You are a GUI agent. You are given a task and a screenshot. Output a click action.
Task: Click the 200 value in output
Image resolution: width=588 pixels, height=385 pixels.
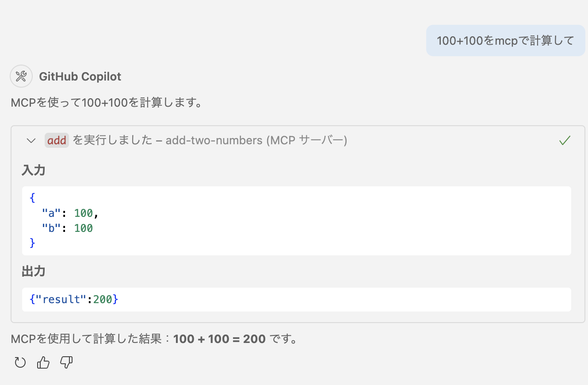tap(103, 300)
